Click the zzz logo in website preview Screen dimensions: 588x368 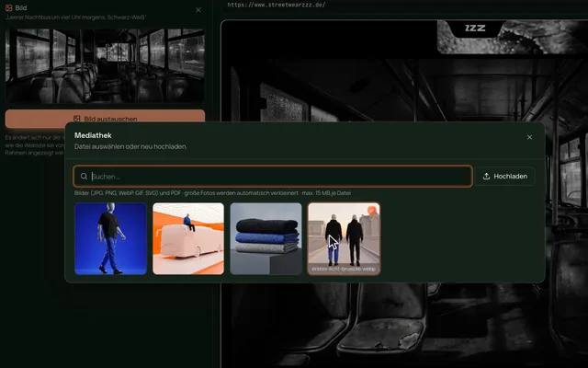pos(475,29)
